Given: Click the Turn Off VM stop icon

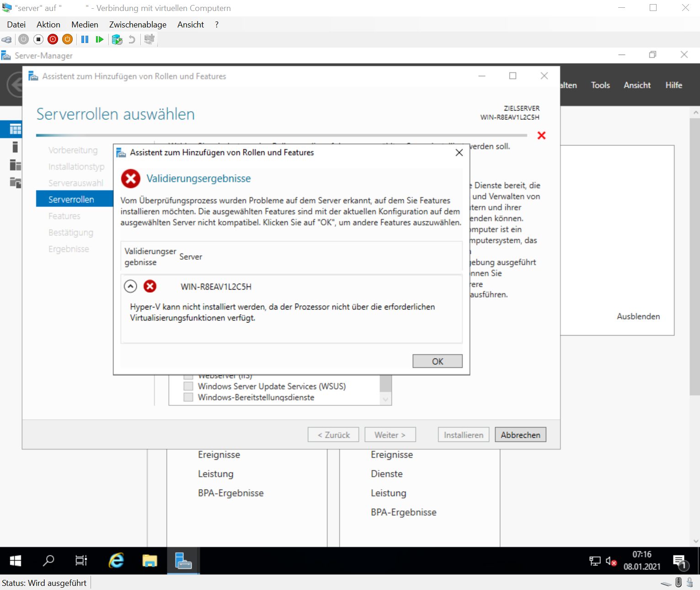Looking at the screenshot, I should click(x=38, y=40).
